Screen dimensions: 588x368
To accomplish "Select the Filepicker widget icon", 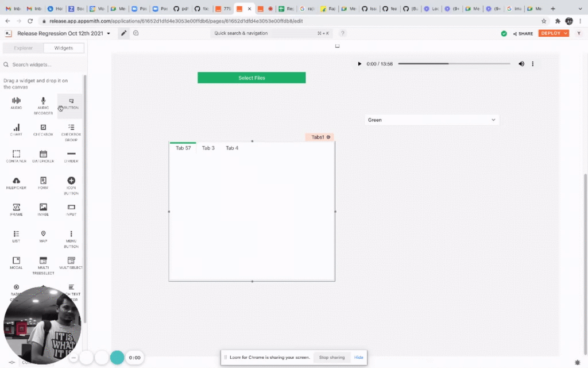I will click(x=16, y=181).
